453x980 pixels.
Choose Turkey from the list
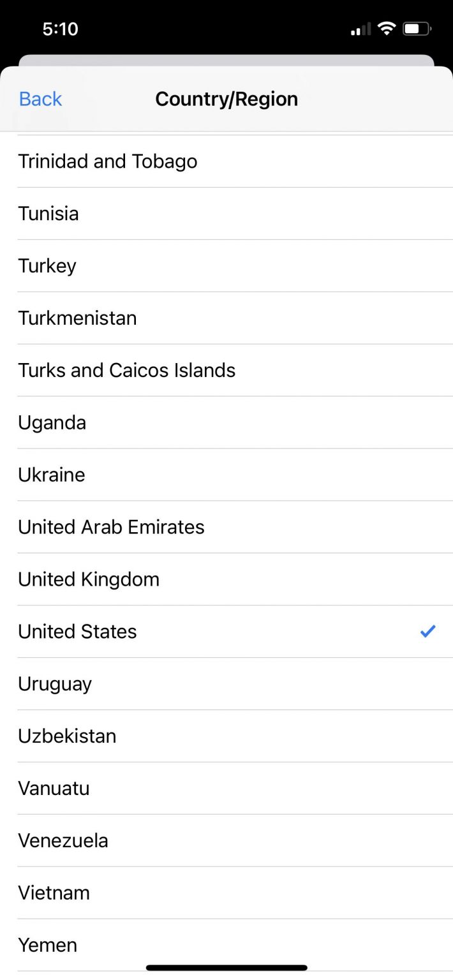47,265
